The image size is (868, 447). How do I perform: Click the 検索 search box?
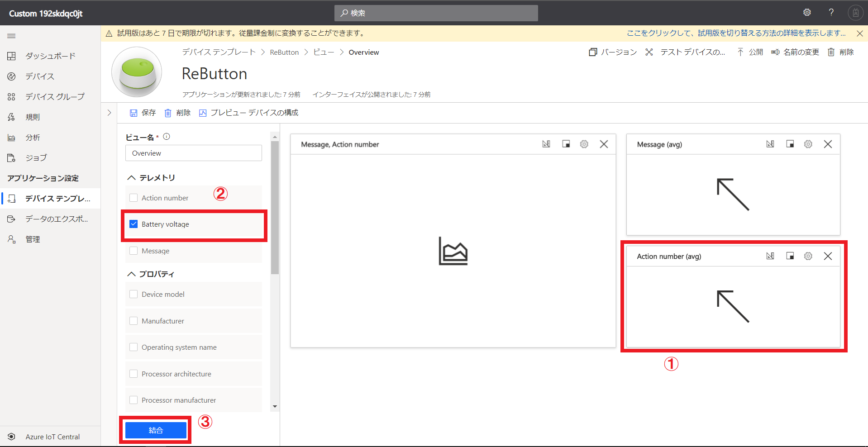[436, 13]
